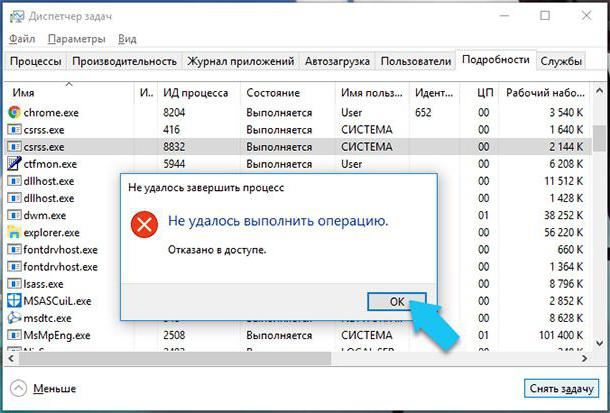Confirm the error dialog with OK
Screen dimensions: 610x413
click(397, 302)
